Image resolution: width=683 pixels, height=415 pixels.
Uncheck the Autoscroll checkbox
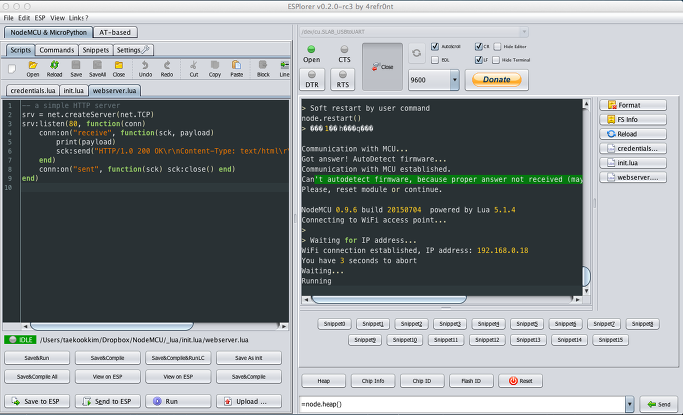point(435,46)
